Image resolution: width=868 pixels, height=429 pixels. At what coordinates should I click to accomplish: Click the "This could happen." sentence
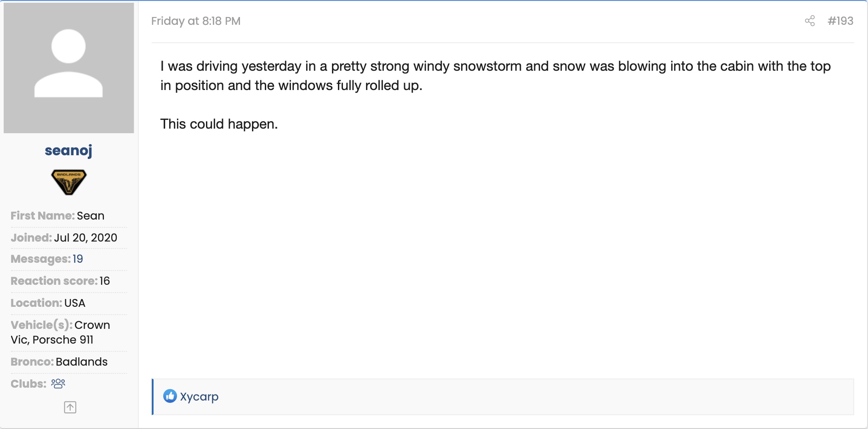pyautogui.click(x=219, y=124)
